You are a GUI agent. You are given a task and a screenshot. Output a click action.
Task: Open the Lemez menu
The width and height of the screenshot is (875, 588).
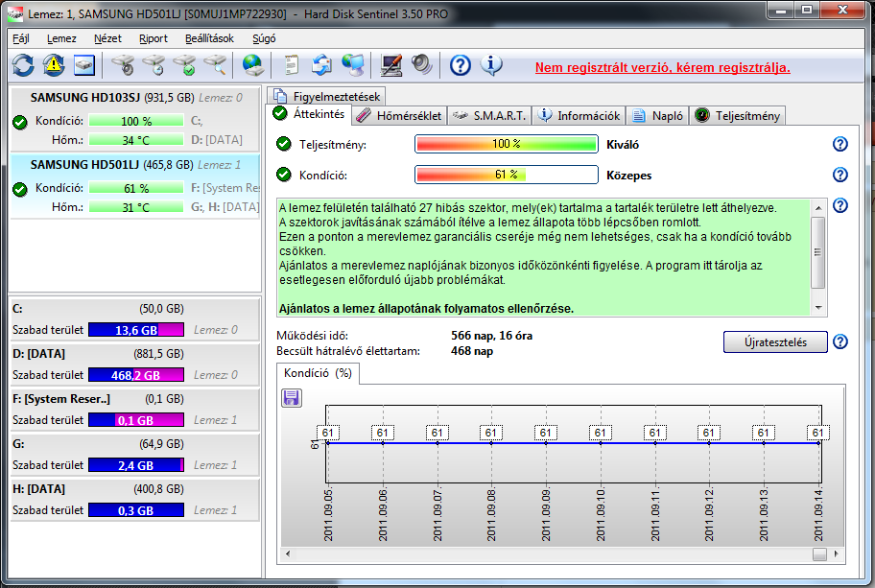(x=61, y=38)
